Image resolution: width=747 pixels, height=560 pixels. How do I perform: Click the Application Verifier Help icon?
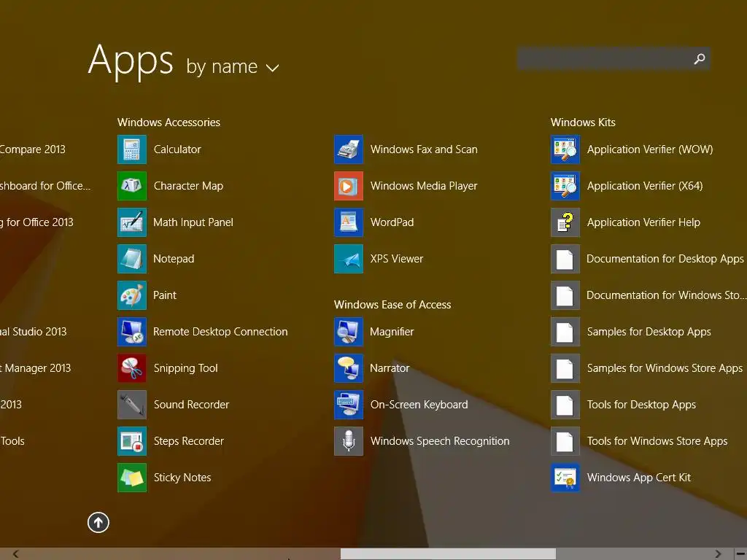pos(565,222)
